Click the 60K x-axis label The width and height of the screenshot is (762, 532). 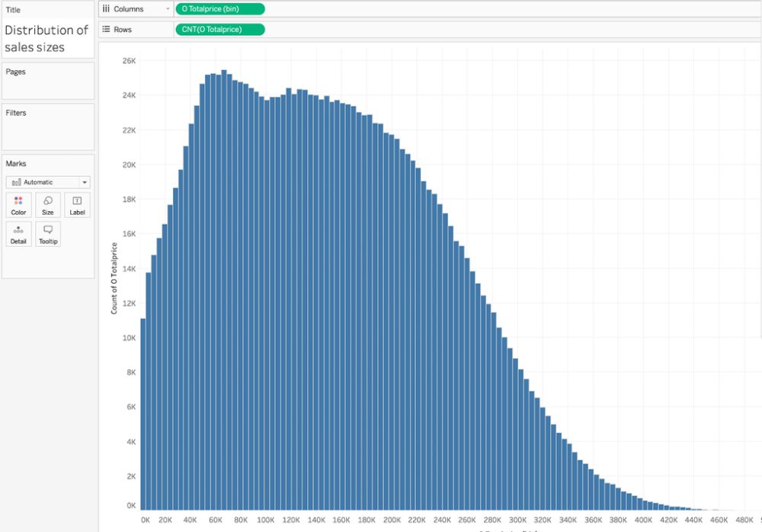[216, 520]
